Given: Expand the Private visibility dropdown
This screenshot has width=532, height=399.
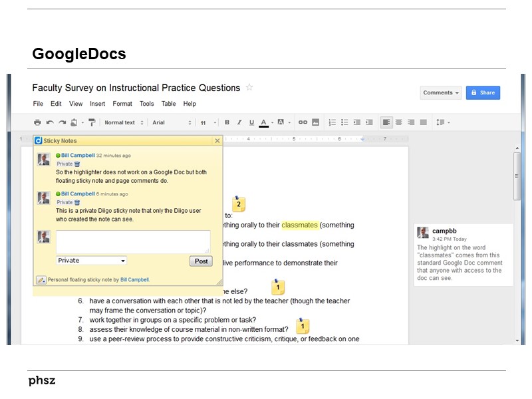Looking at the screenshot, I should [91, 261].
